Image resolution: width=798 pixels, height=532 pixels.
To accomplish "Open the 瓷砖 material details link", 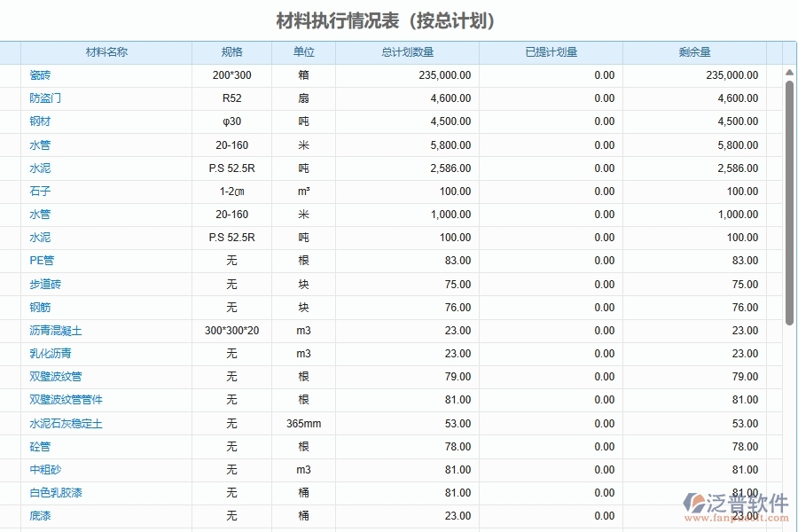I will pyautogui.click(x=40, y=75).
